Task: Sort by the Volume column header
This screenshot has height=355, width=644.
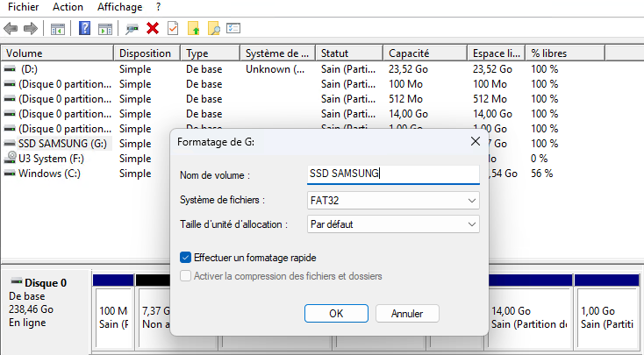Action: coord(58,53)
